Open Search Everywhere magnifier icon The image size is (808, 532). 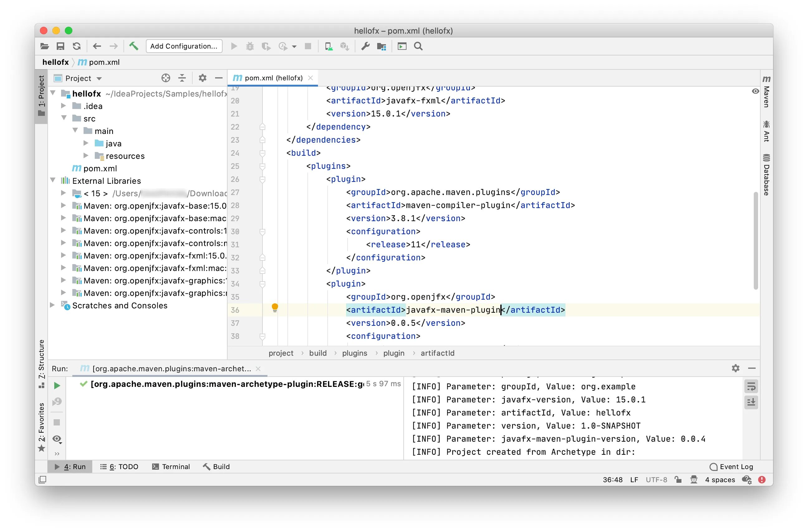(418, 46)
